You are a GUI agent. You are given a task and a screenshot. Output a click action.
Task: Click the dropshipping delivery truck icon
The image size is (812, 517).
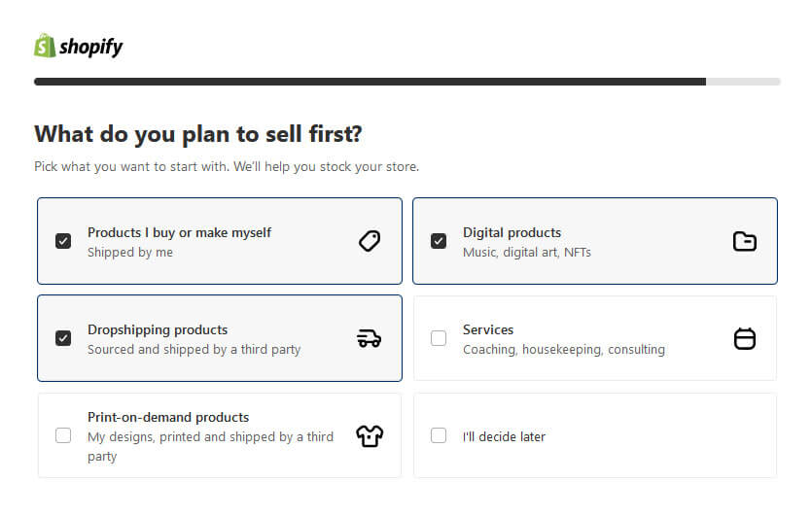pos(370,338)
